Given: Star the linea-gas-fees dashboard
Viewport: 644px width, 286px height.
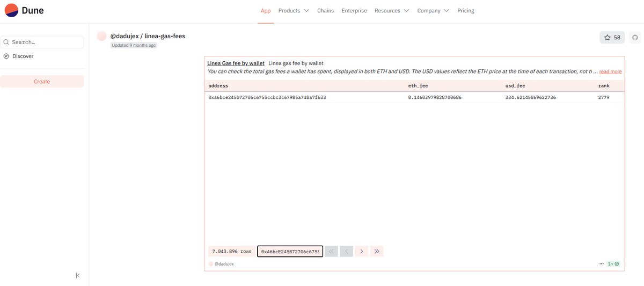Looking at the screenshot, I should point(612,38).
